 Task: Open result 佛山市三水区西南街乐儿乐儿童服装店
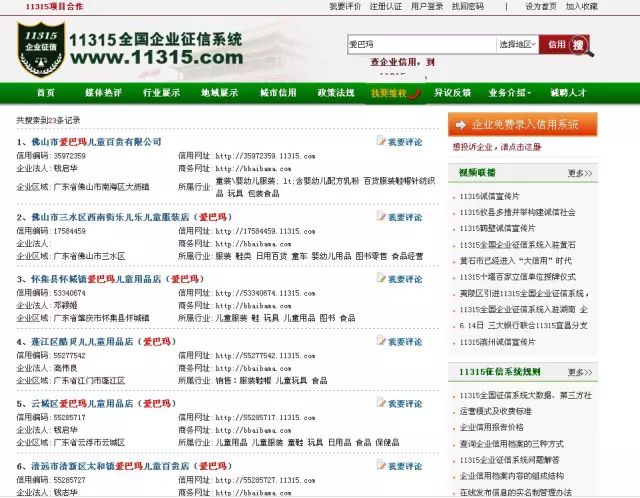pyautogui.click(x=131, y=217)
